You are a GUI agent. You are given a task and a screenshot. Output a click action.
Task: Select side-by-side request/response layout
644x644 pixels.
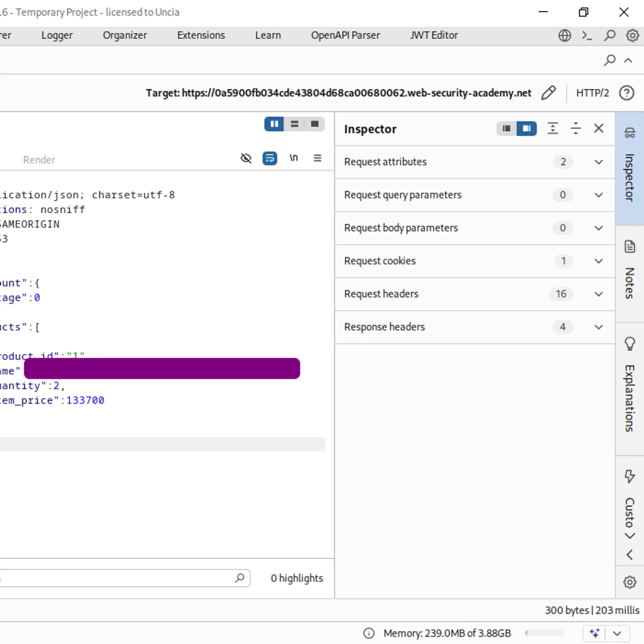tap(274, 124)
